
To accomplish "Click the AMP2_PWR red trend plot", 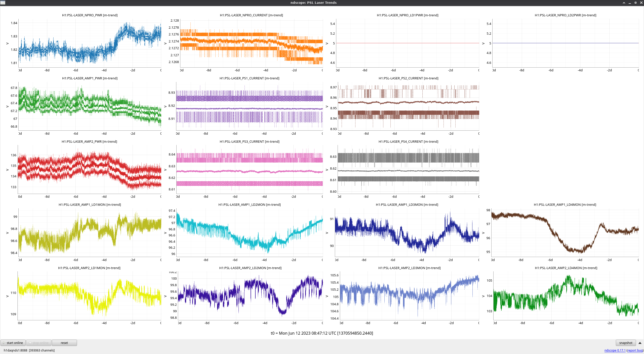I will tap(90, 169).
